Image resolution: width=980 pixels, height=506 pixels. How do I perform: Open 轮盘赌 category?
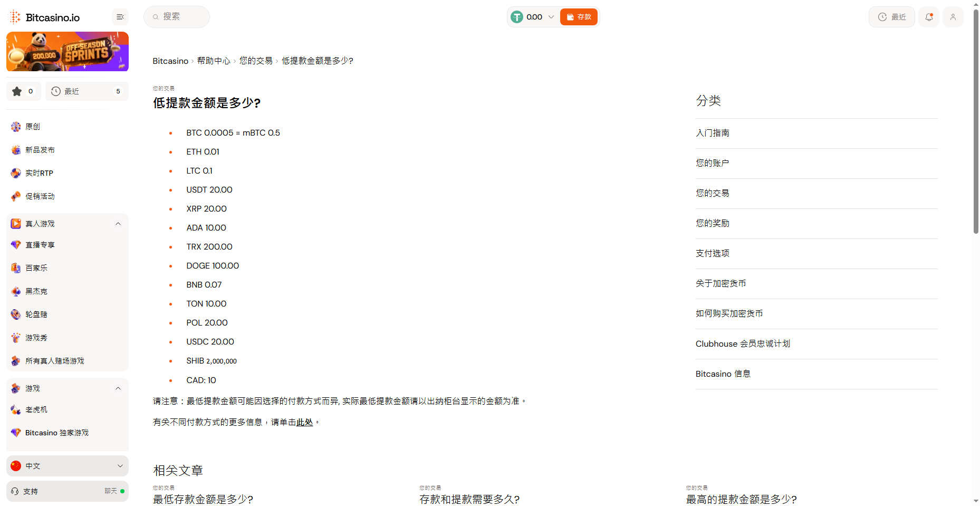(36, 314)
